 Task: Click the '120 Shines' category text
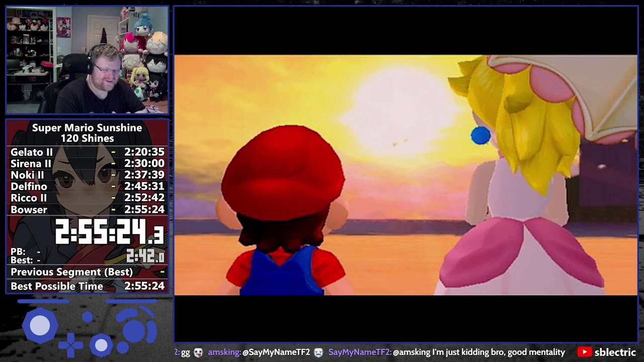point(87,138)
